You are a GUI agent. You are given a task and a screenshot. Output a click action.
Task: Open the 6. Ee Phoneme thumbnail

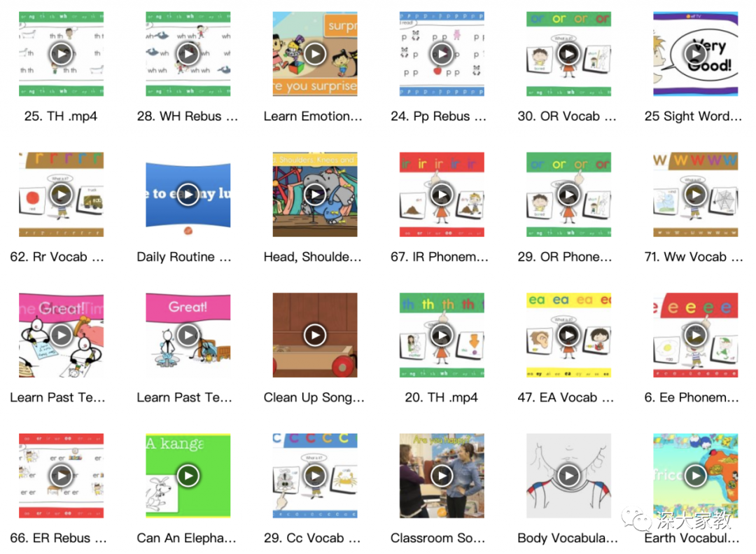tap(695, 335)
